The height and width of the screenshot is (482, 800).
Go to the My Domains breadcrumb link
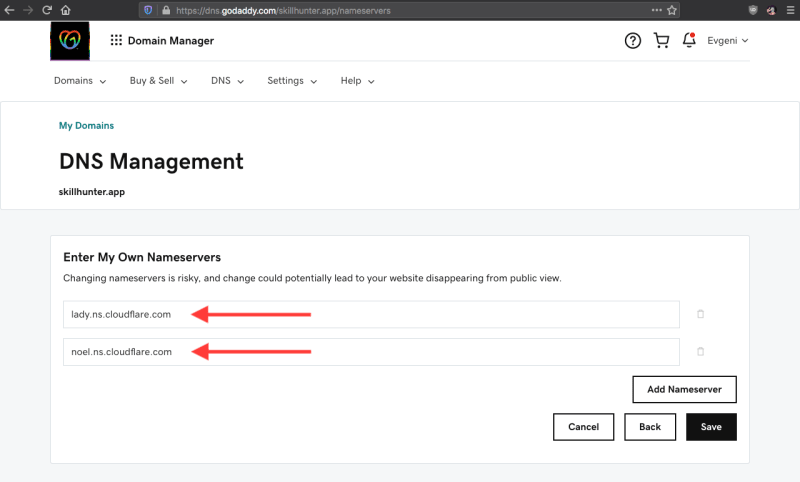click(86, 125)
